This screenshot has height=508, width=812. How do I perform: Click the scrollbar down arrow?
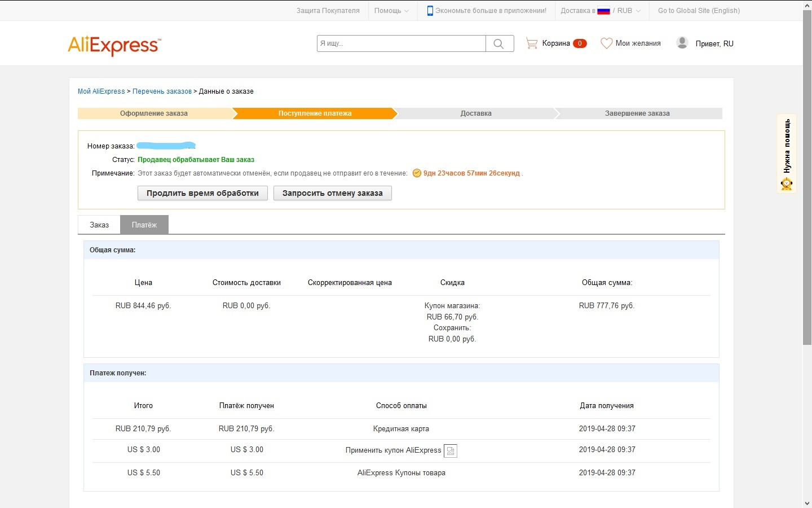pos(807,503)
